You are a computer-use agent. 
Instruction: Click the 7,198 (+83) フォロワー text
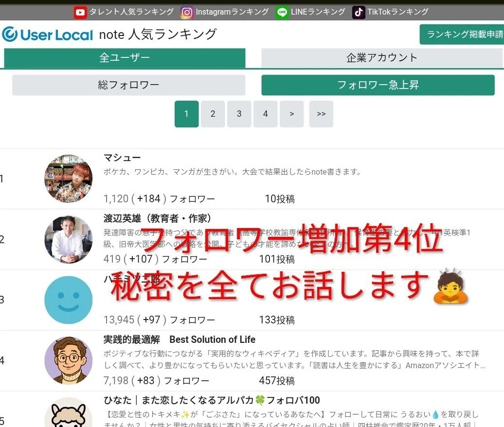(156, 381)
